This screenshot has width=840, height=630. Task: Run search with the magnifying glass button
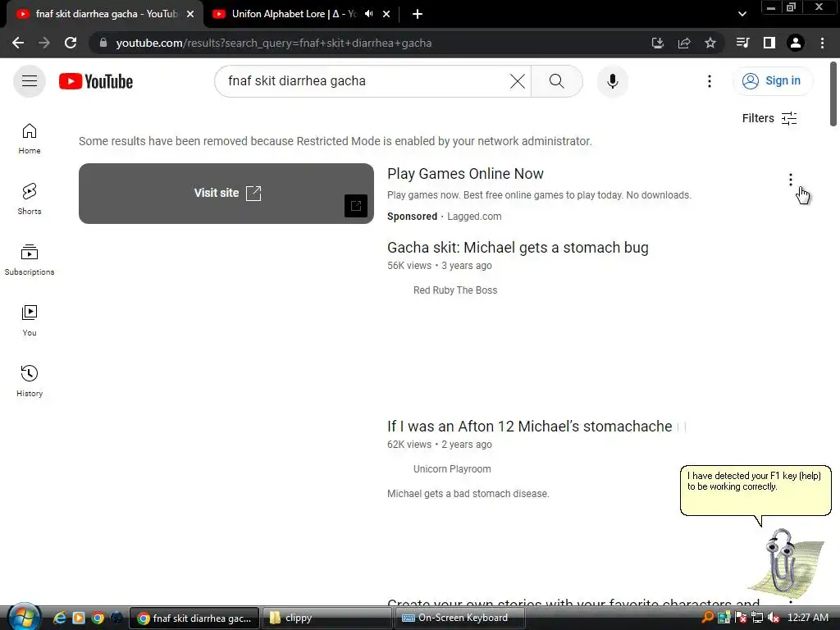557,81
